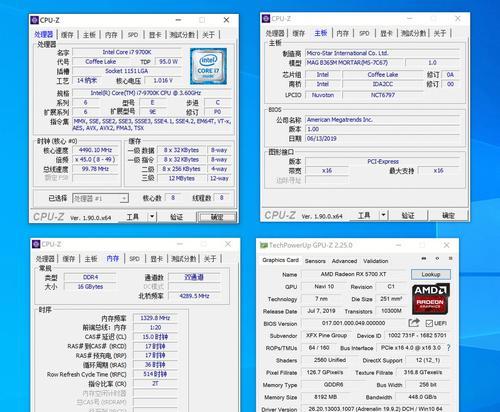Select 处理器 tab in the memory CPU-Z window
The width and height of the screenshot is (500, 412).
[45, 259]
